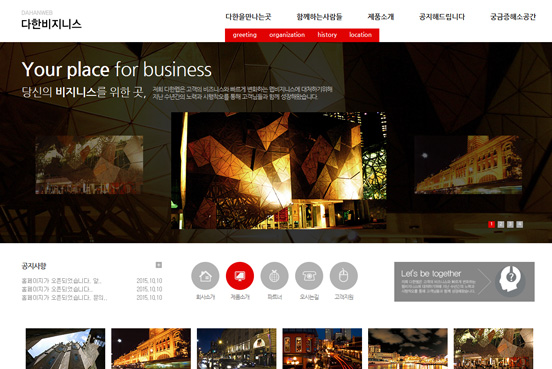Select the organization submenu item

click(287, 35)
